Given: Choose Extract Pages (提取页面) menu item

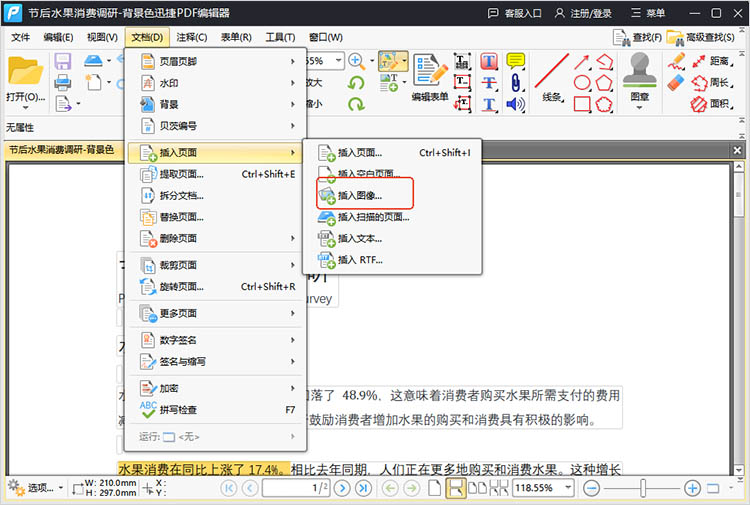Looking at the screenshot, I should click(217, 174).
